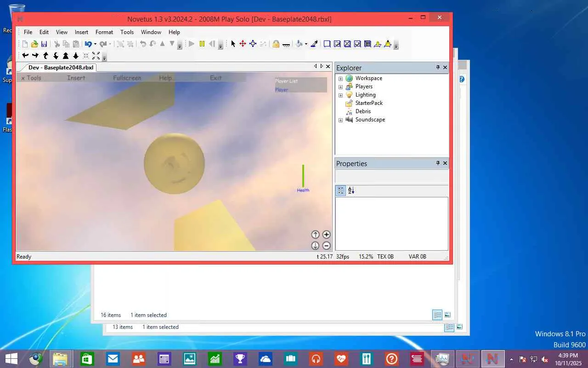Click the camera zoom in tree-arrow icon
Image resolution: width=588 pixels, height=368 pixels.
click(66, 56)
